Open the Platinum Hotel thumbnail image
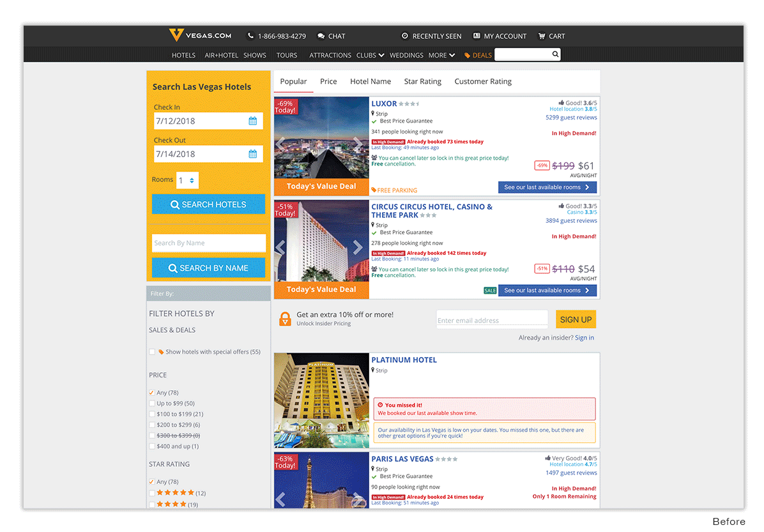The height and width of the screenshot is (532, 764). tap(321, 400)
